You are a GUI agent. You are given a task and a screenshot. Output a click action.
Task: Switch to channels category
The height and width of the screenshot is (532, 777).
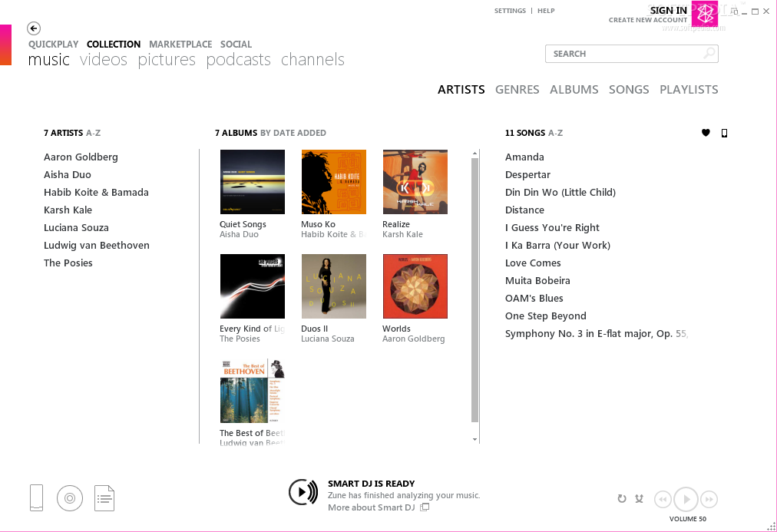coord(312,59)
